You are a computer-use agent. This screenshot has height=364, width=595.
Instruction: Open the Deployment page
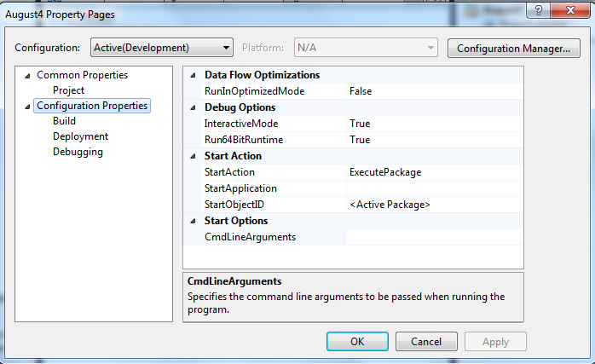80,136
